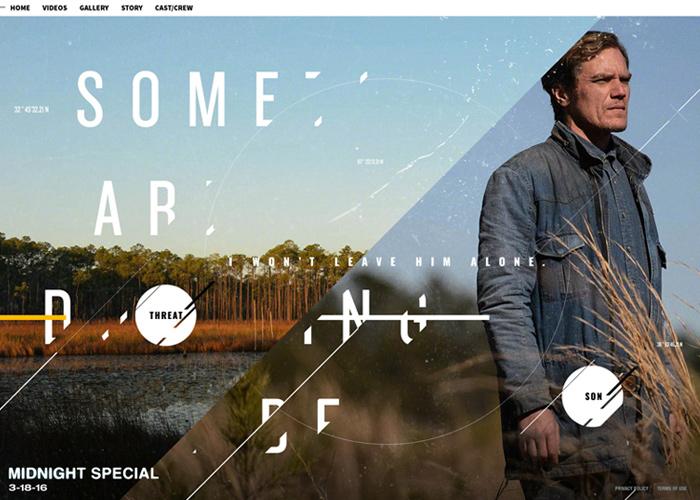700x500 pixels.
Task: Click the 3-18-16 release date
Action: coord(28,488)
